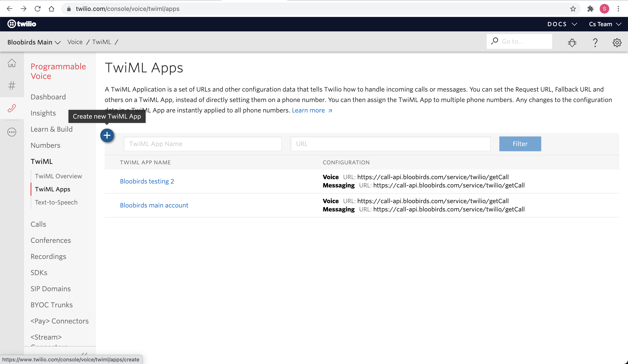Reload the current page
Image resolution: width=628 pixels, height=364 pixels.
38,9
